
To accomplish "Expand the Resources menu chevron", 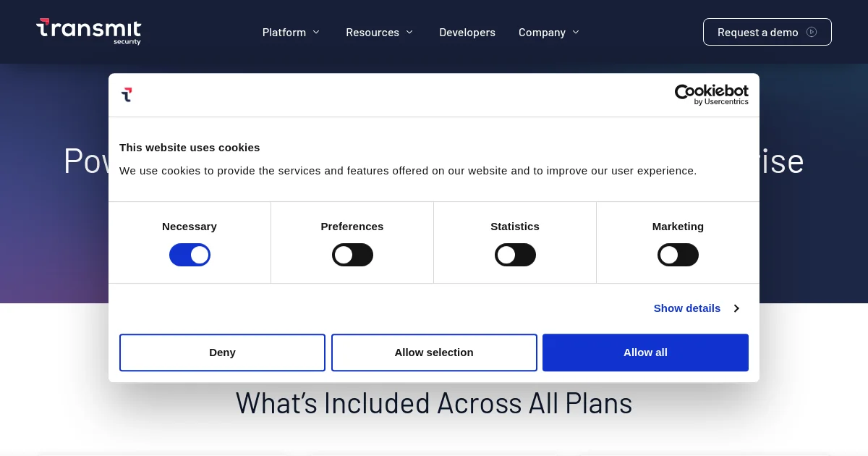I will tap(409, 32).
